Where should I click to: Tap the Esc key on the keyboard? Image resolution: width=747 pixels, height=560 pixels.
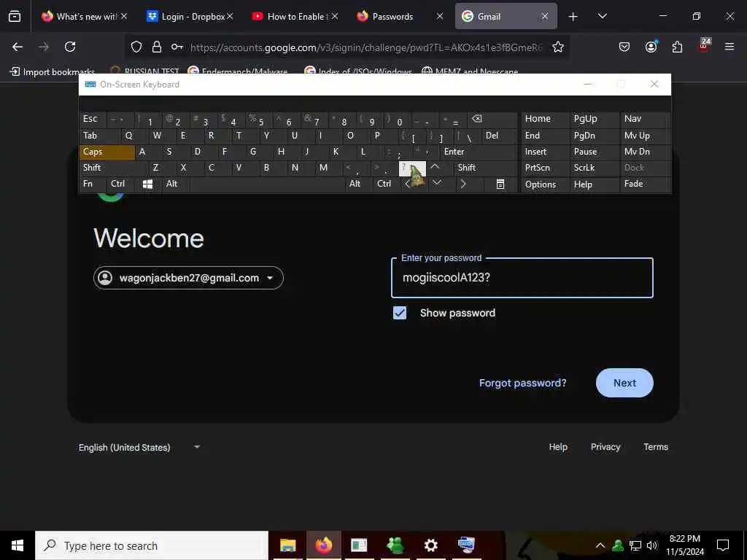tap(93, 120)
